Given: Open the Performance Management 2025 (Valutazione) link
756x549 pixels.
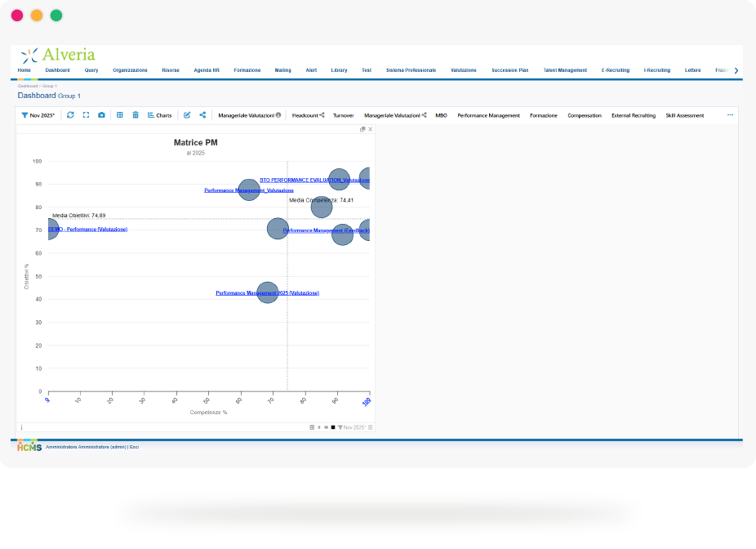Looking at the screenshot, I should 267,292.
